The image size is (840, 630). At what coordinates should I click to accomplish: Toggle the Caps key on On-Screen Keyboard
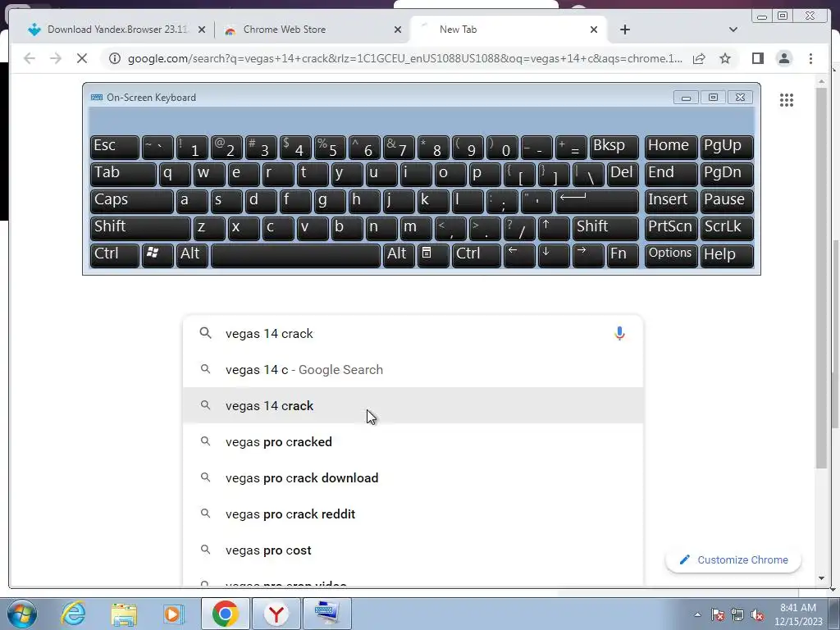[x=132, y=201]
